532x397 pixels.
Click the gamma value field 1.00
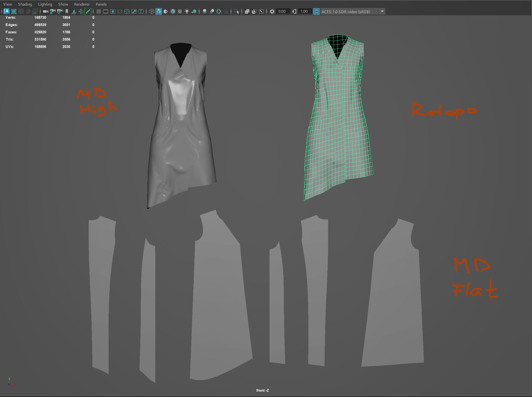click(x=304, y=11)
